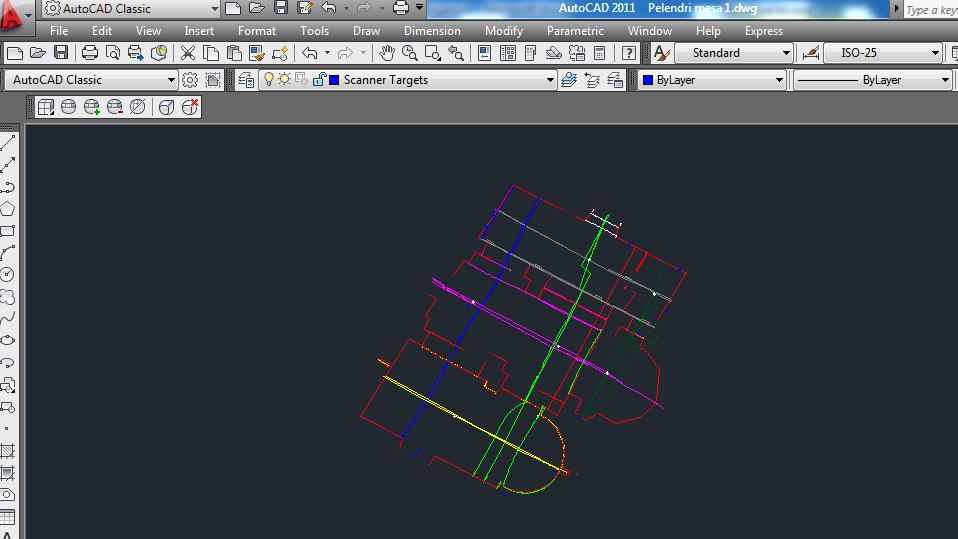Image resolution: width=958 pixels, height=539 pixels.
Task: Open Plot Preview
Action: pos(112,53)
